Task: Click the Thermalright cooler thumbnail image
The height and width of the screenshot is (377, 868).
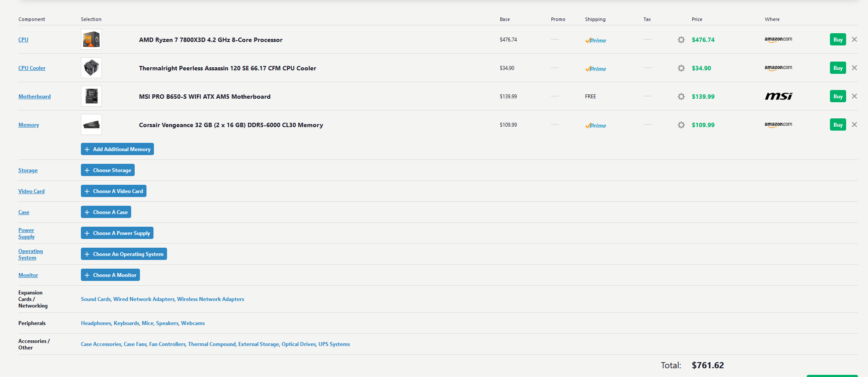Action: pos(91,68)
